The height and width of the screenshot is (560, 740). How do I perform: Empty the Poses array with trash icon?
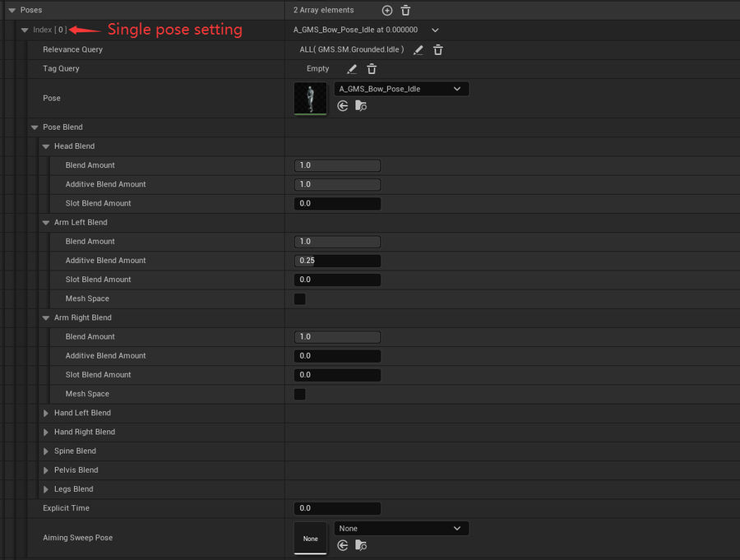405,11
